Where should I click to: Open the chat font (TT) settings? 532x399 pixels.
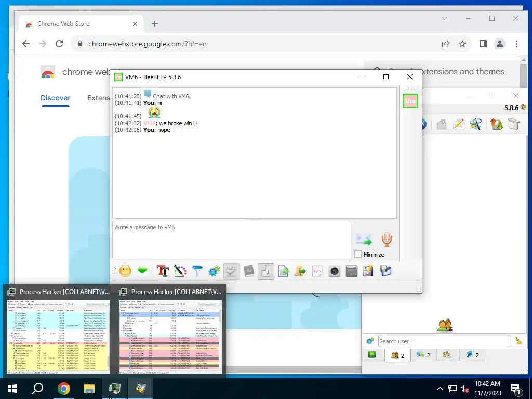[163, 271]
